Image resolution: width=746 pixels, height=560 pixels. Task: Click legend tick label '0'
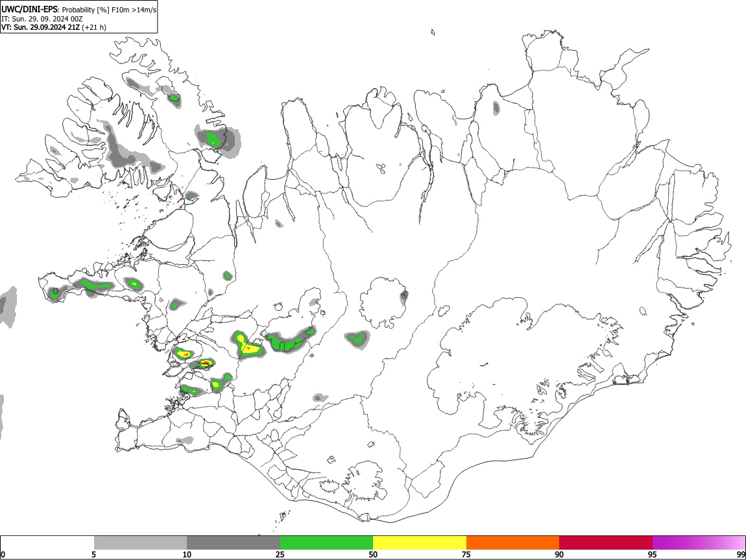[x=3, y=554]
